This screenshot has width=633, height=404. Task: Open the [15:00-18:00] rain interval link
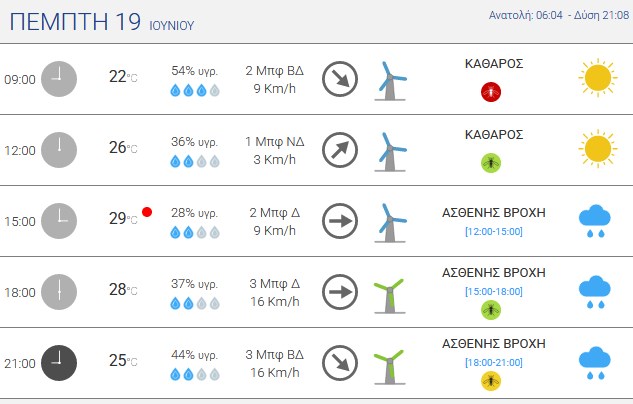[x=494, y=291]
